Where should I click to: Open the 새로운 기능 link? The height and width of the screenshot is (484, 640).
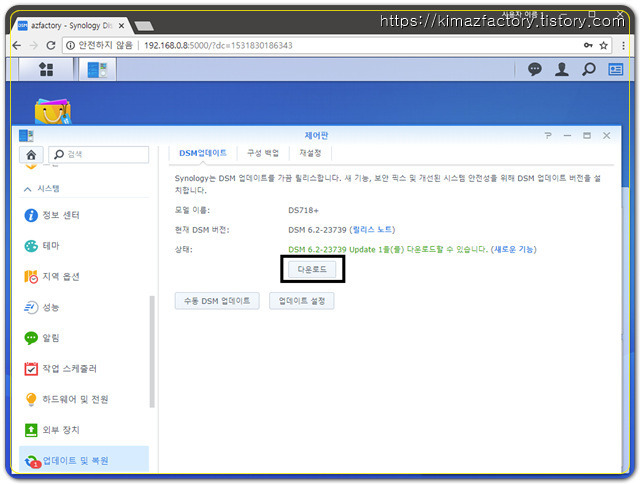(x=513, y=249)
